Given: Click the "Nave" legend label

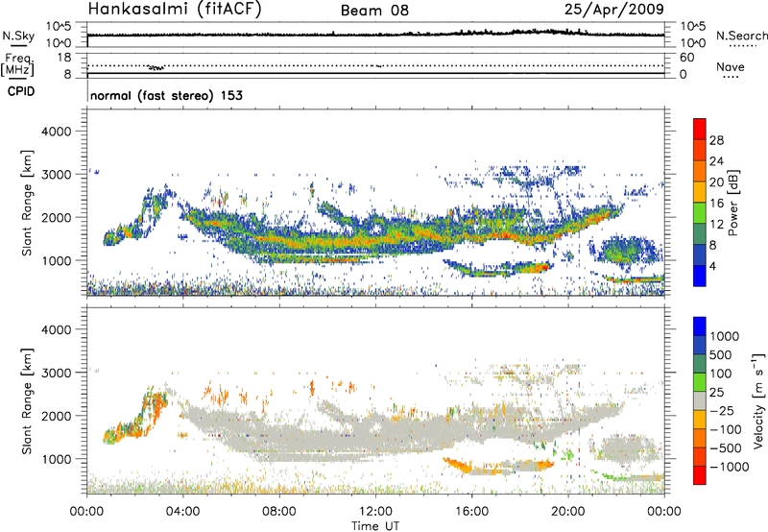Looking at the screenshot, I should 730,66.
